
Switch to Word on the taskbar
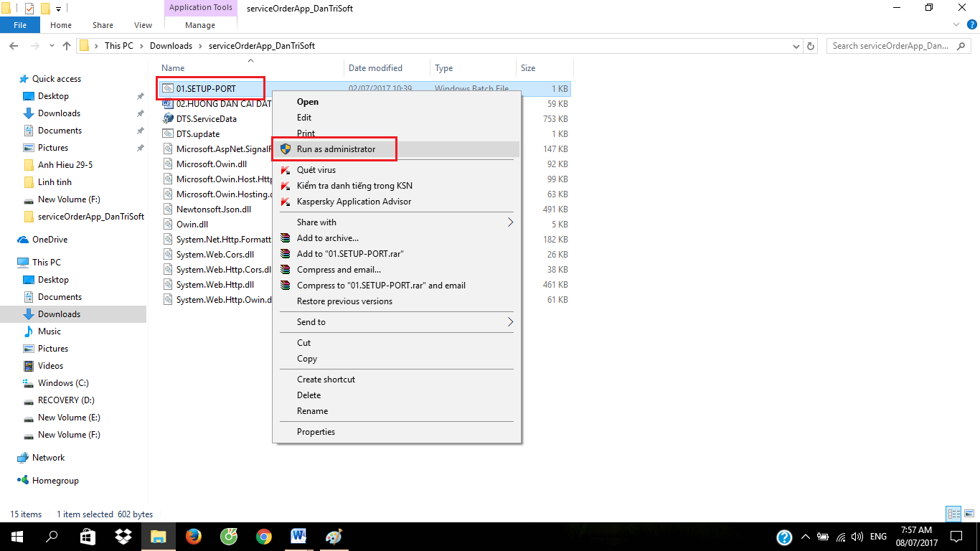click(298, 537)
